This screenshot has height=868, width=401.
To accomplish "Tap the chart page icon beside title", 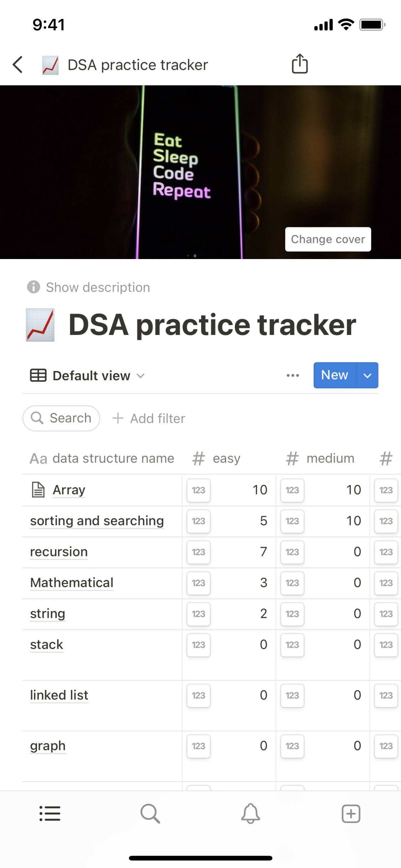I will 40,325.
